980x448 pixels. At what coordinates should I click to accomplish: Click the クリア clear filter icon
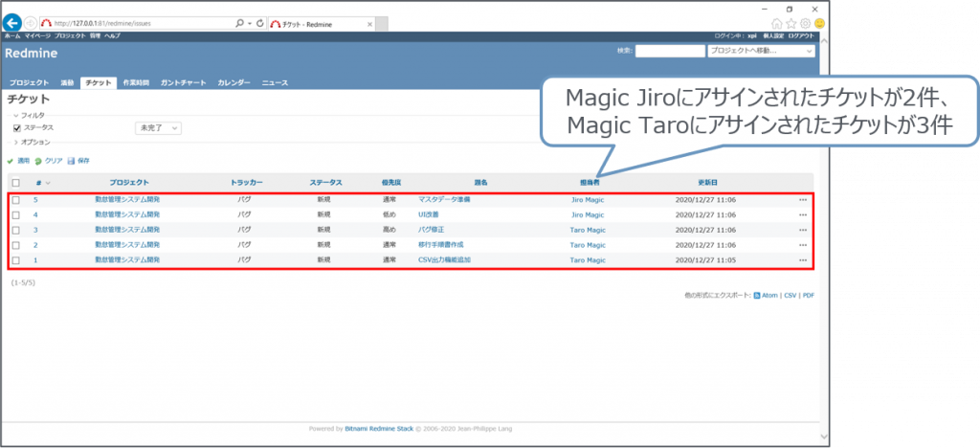tap(38, 161)
